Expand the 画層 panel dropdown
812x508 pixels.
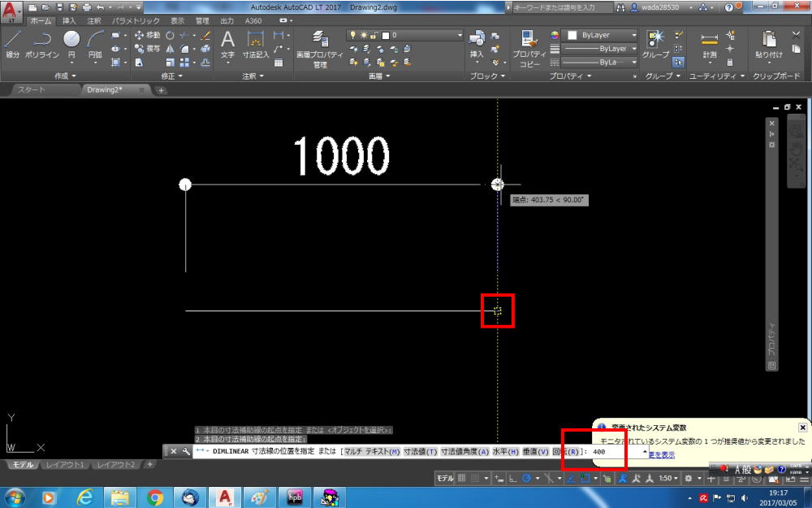pos(379,76)
